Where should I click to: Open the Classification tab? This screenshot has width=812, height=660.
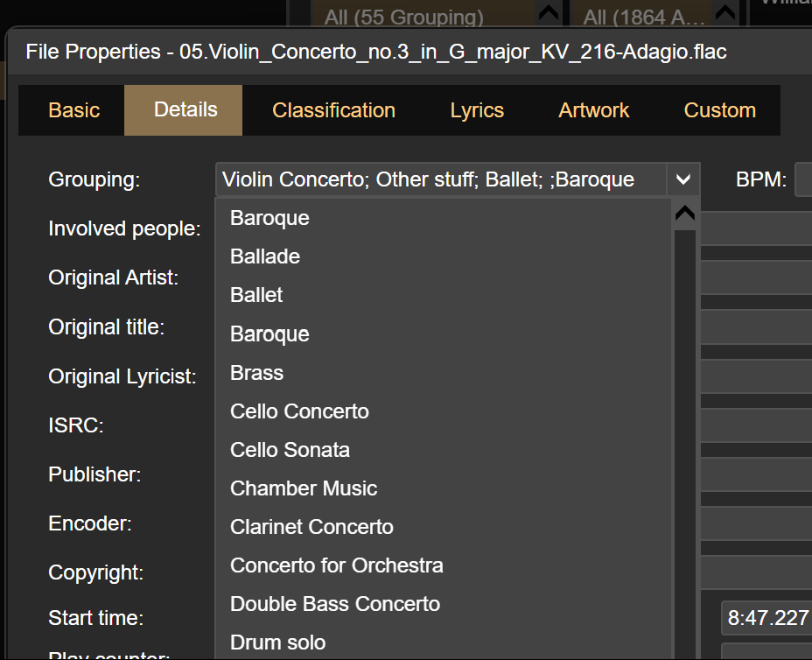pos(333,110)
